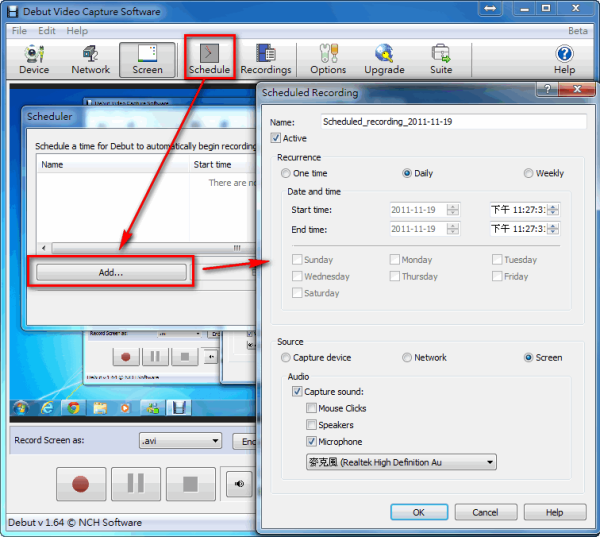Check the Friday checkbox

pyautogui.click(x=497, y=276)
